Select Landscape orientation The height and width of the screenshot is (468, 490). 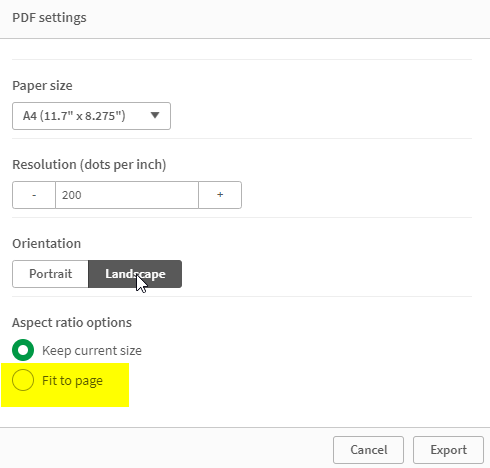(x=135, y=274)
